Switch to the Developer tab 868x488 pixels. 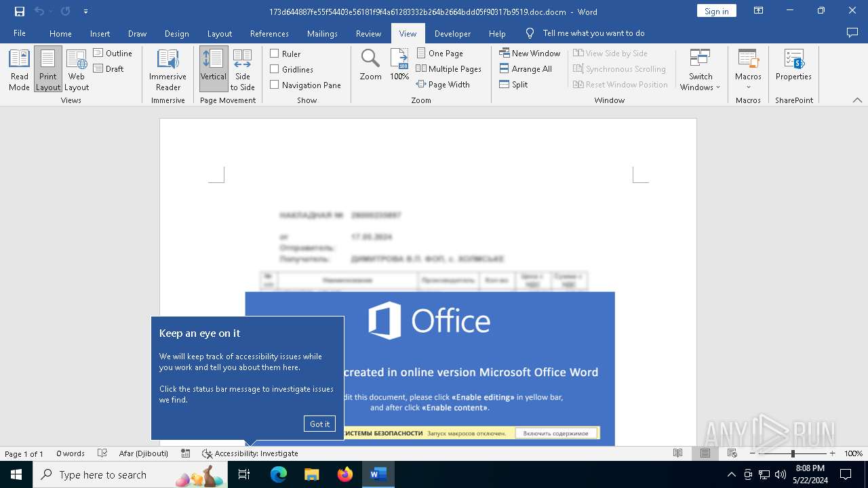[452, 33]
